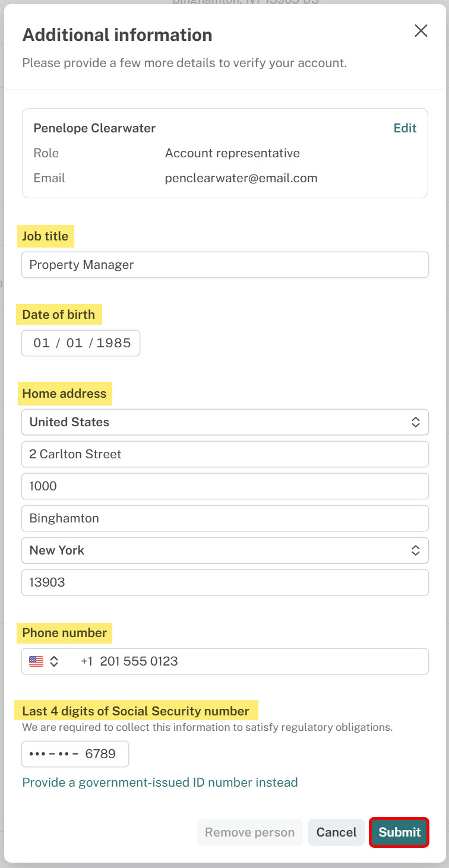Open the New York state dropdown

pyautogui.click(x=225, y=550)
